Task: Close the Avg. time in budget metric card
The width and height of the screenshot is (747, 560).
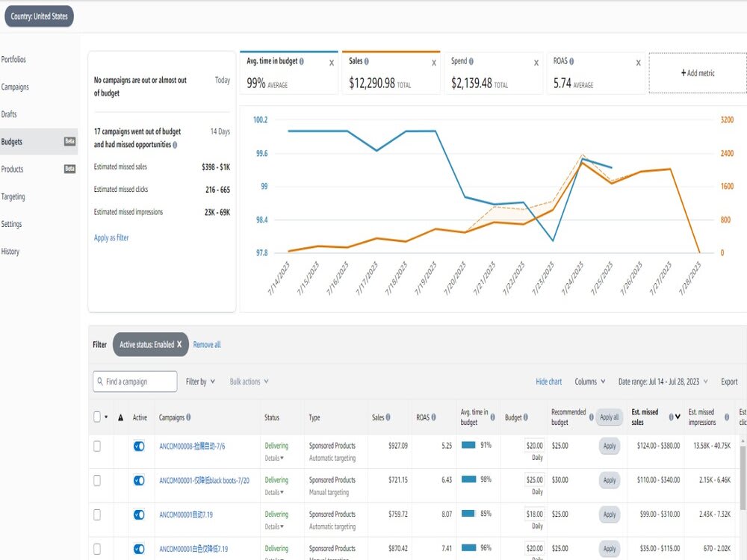Action: click(x=332, y=63)
